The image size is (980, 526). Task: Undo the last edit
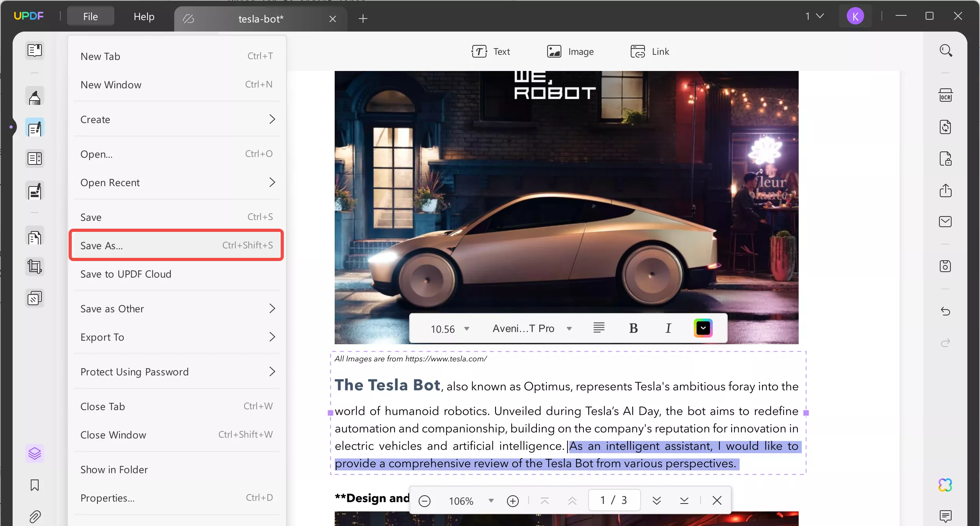946,311
